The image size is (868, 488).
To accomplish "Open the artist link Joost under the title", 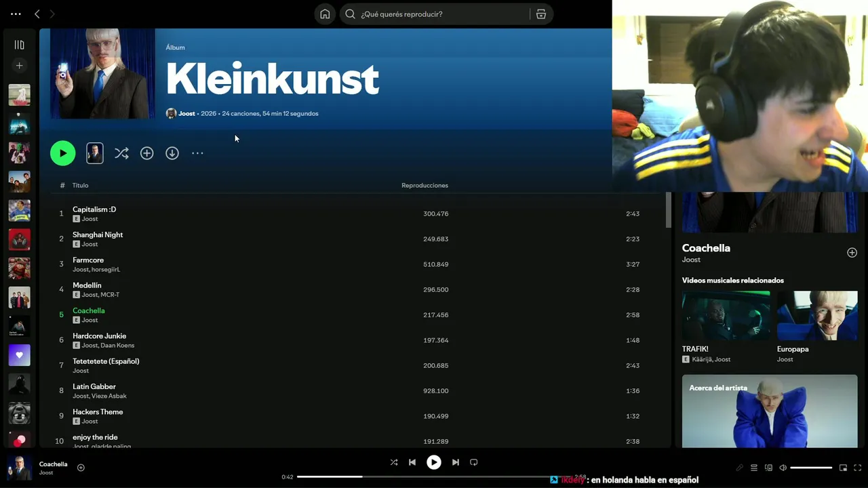I will [186, 113].
